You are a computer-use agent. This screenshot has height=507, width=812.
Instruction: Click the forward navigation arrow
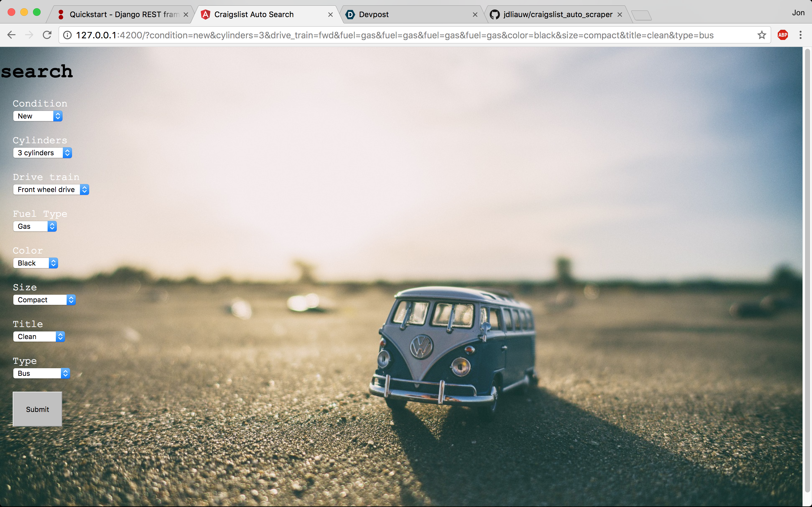pyautogui.click(x=29, y=35)
